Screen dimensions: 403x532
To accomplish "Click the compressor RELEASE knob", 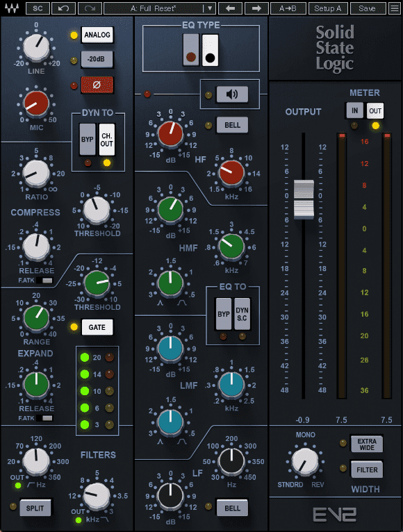I will 36,247.
